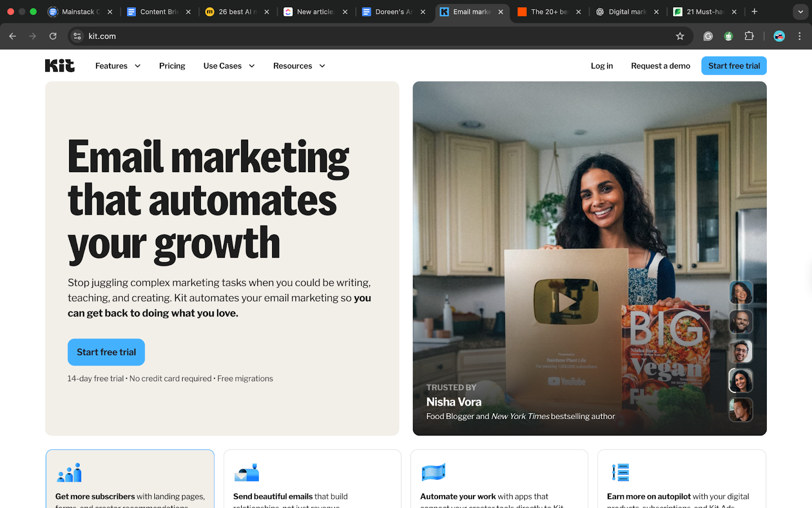Open the Chrome three-dot menu
This screenshot has width=812, height=508.
[799, 36]
